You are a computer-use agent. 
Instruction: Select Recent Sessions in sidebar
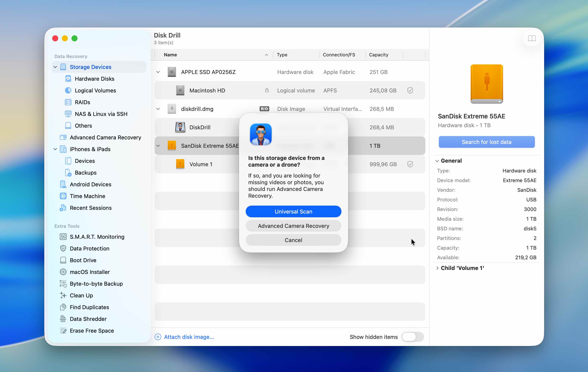pyautogui.click(x=91, y=208)
